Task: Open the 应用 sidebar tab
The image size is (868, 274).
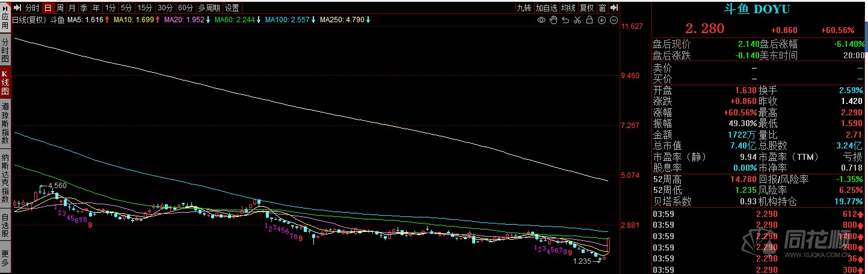Action: pos(5,19)
